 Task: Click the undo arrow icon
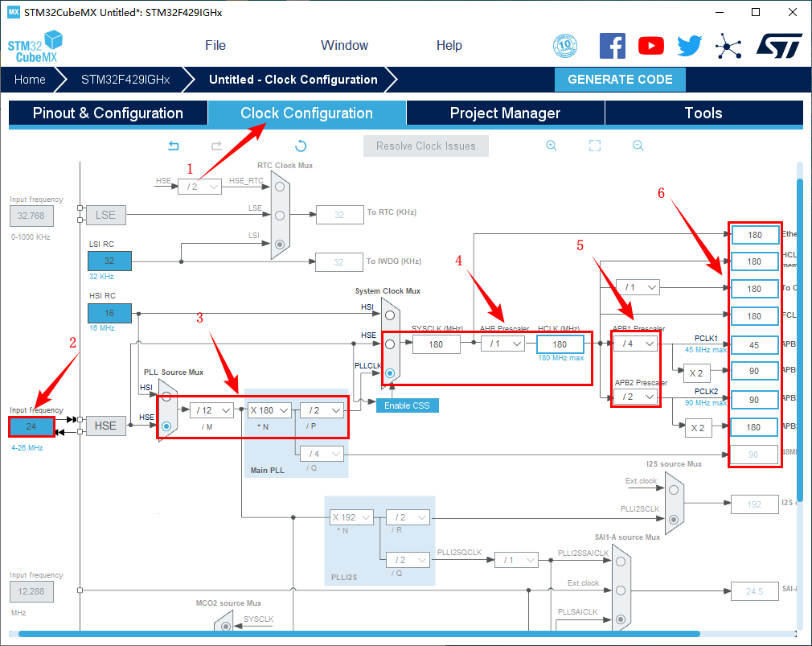coord(173,146)
